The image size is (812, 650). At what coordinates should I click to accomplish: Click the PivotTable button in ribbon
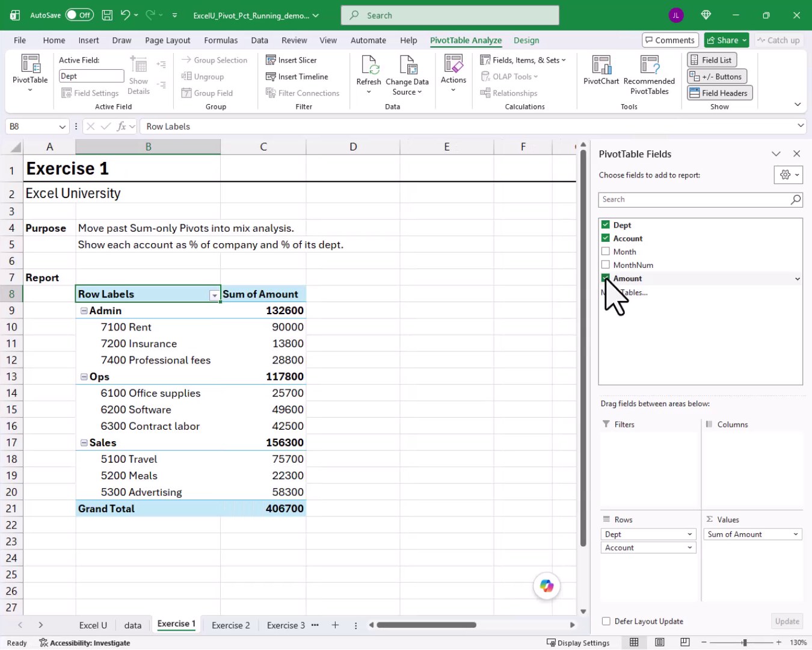[30, 72]
